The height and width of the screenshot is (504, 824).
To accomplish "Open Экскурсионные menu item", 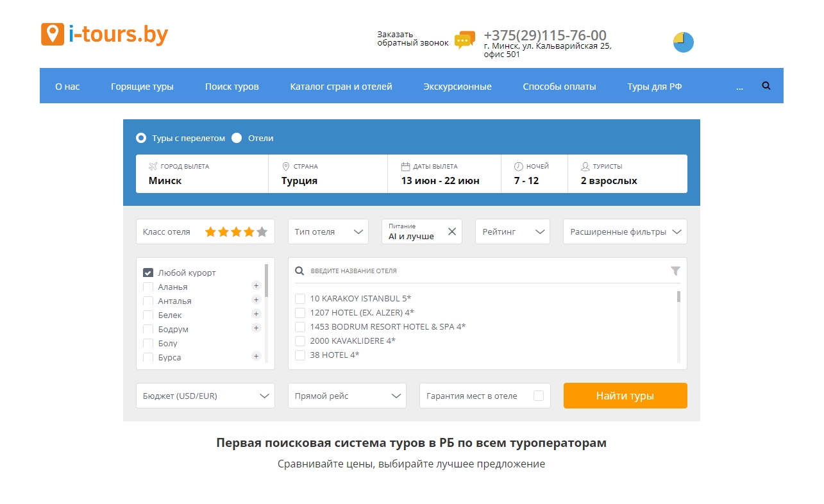I will (x=457, y=86).
